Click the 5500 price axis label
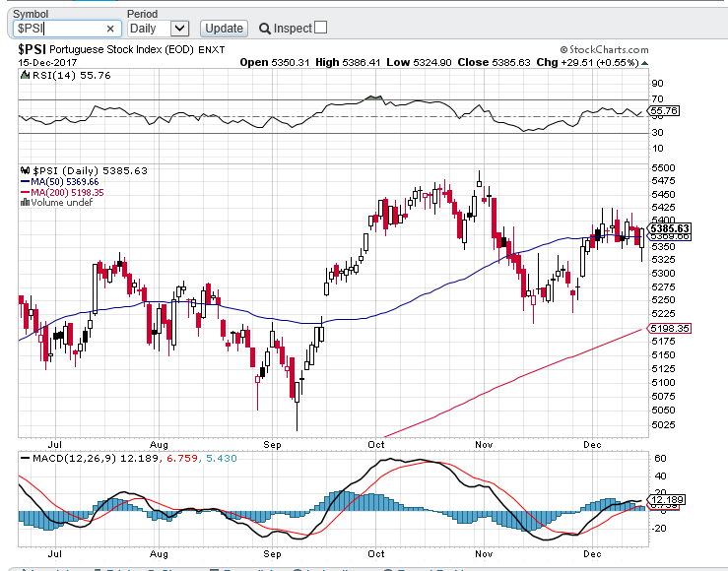Image resolution: width=728 pixels, height=571 pixels. tap(663, 168)
